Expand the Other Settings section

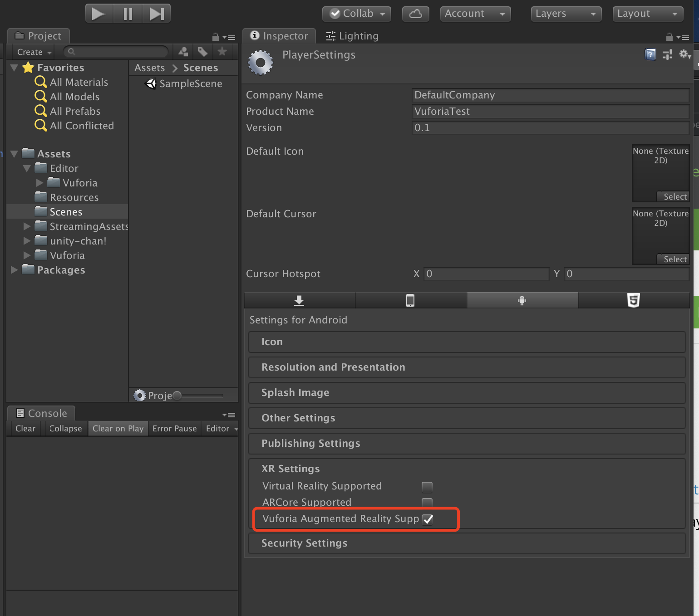[467, 418]
